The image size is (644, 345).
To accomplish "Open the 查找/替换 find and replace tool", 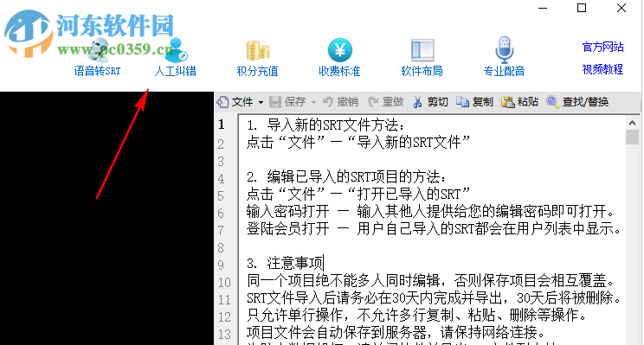I will coord(577,102).
